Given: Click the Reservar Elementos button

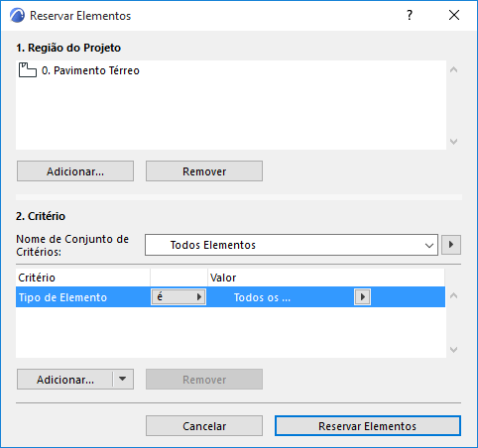Looking at the screenshot, I should coord(368,426).
